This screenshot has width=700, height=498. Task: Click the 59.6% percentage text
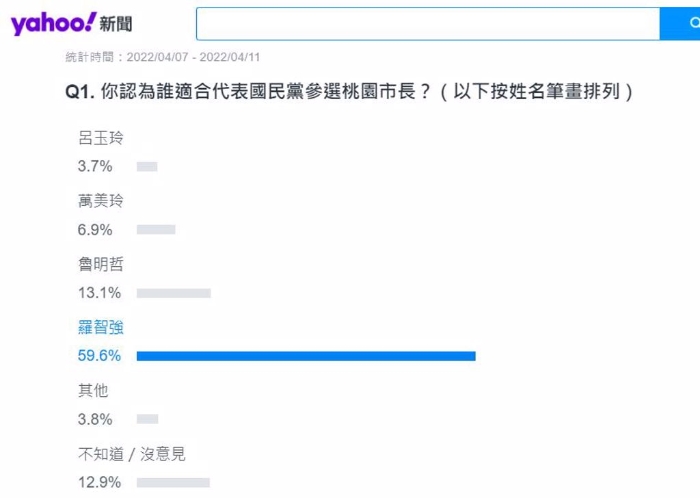[99, 356]
